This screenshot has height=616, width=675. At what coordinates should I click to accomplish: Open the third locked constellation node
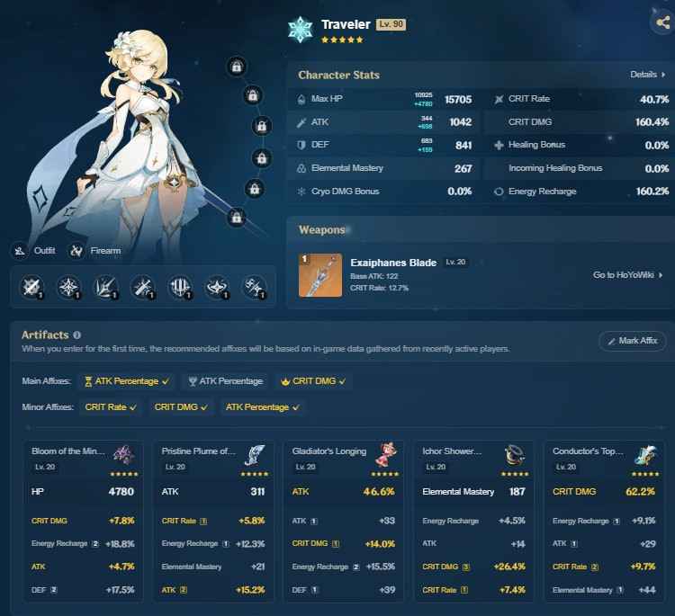coord(261,126)
